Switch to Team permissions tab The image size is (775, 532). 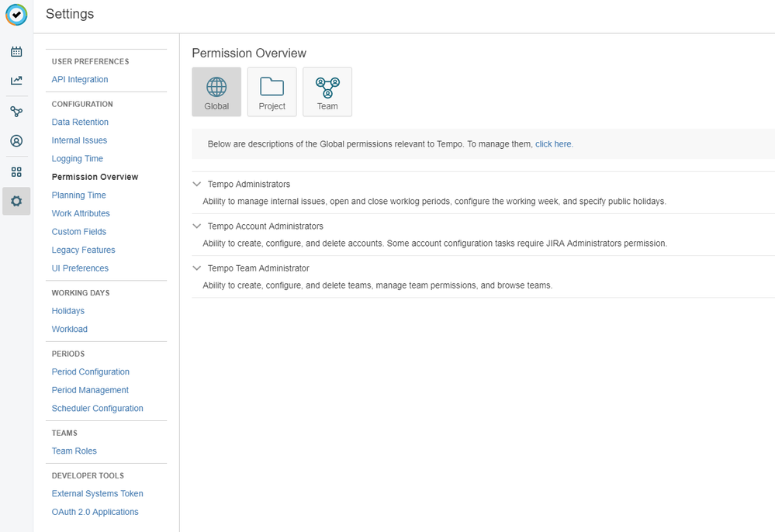pyautogui.click(x=327, y=92)
